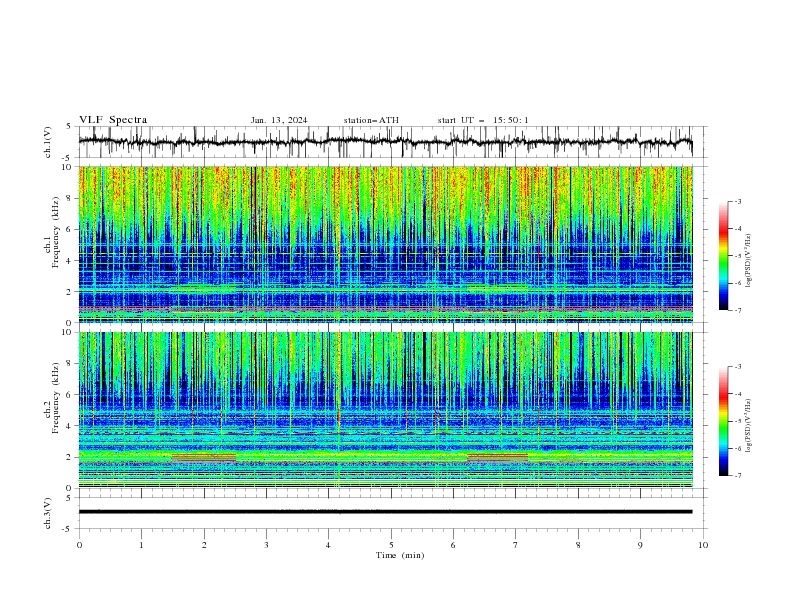Screen dimensions: 792x612
Task: Click the ch.1 "Frequency (kHz)" axis label
Action: coord(56,232)
